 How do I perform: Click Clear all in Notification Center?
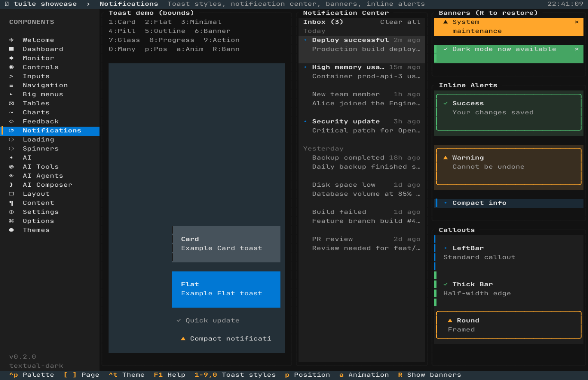[x=400, y=22]
